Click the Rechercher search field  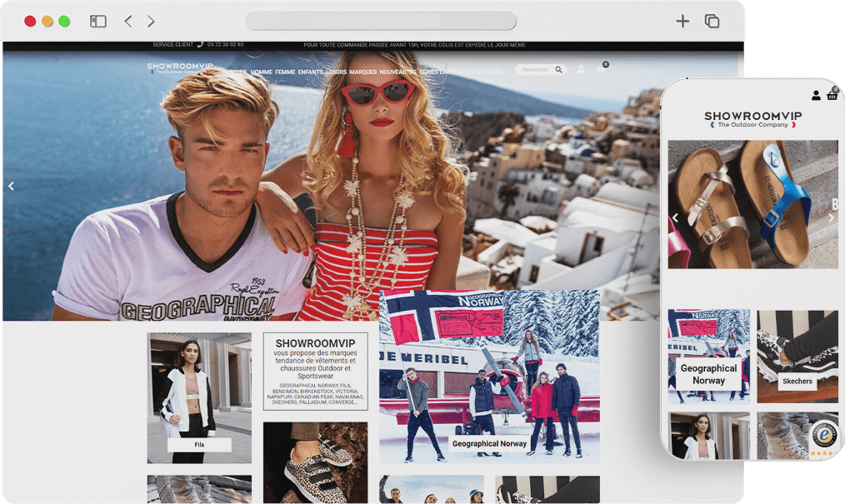pos(535,70)
